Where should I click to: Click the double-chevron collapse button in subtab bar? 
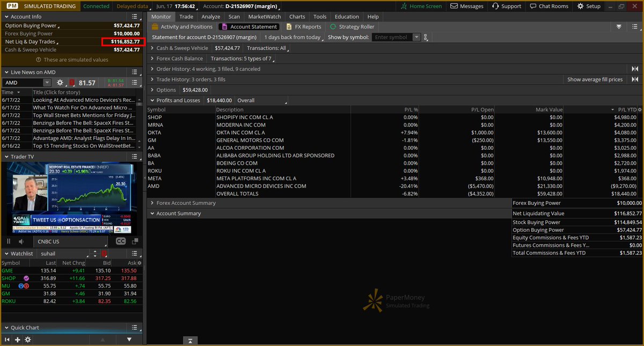[x=619, y=26]
